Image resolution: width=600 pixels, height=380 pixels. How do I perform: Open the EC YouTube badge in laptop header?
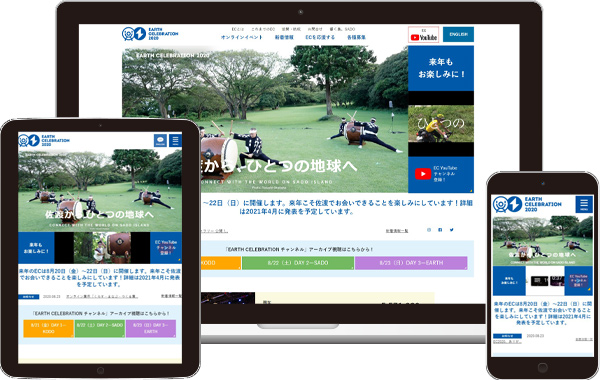423,34
